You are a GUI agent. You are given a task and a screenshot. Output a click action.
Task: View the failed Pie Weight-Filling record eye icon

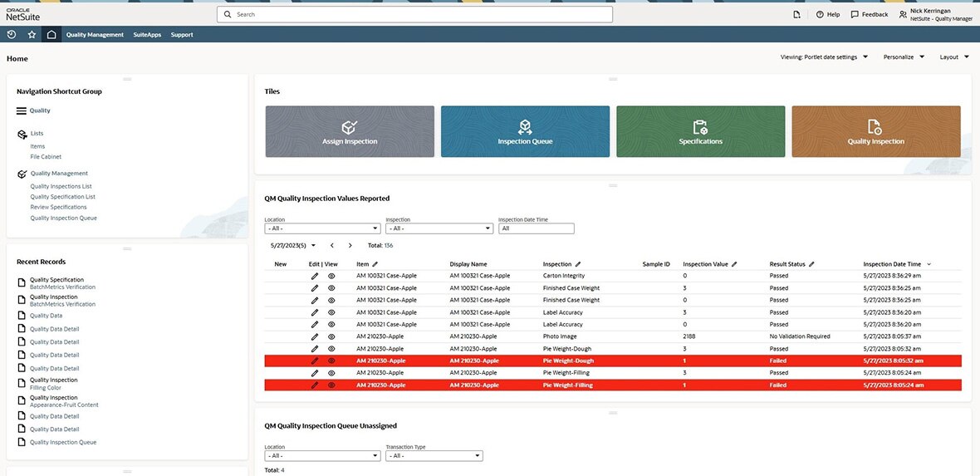(331, 385)
